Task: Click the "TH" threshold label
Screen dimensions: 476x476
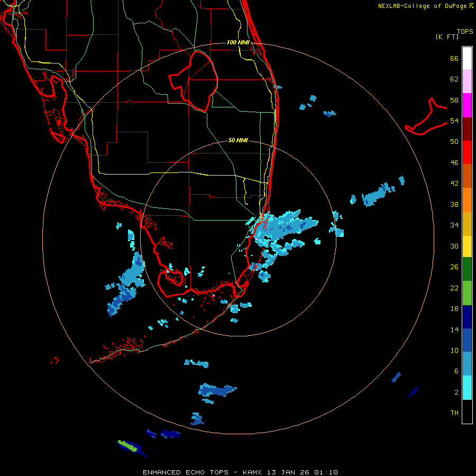Action: (x=454, y=413)
